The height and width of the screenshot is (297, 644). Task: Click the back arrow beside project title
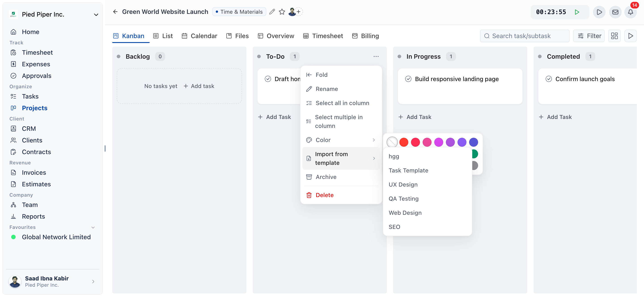(x=115, y=12)
